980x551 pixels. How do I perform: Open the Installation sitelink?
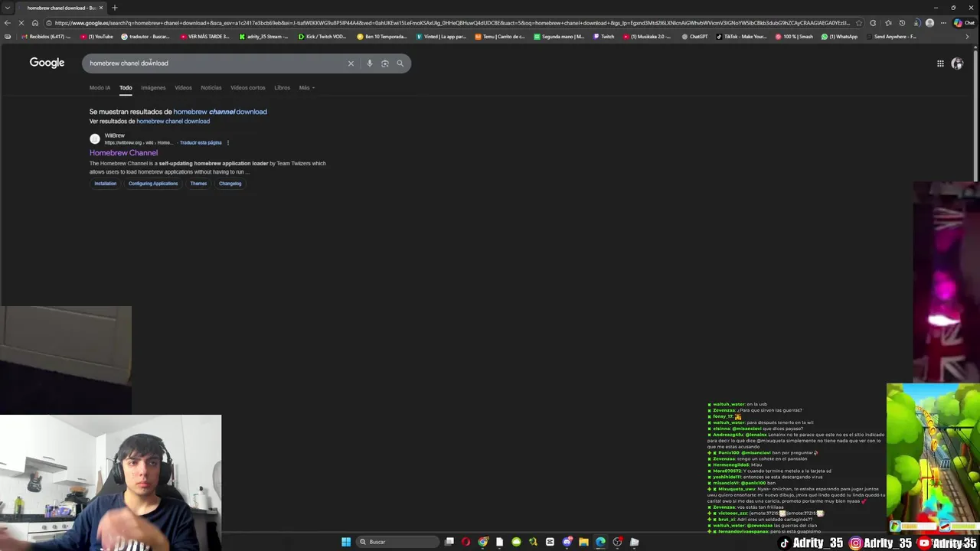tap(106, 184)
